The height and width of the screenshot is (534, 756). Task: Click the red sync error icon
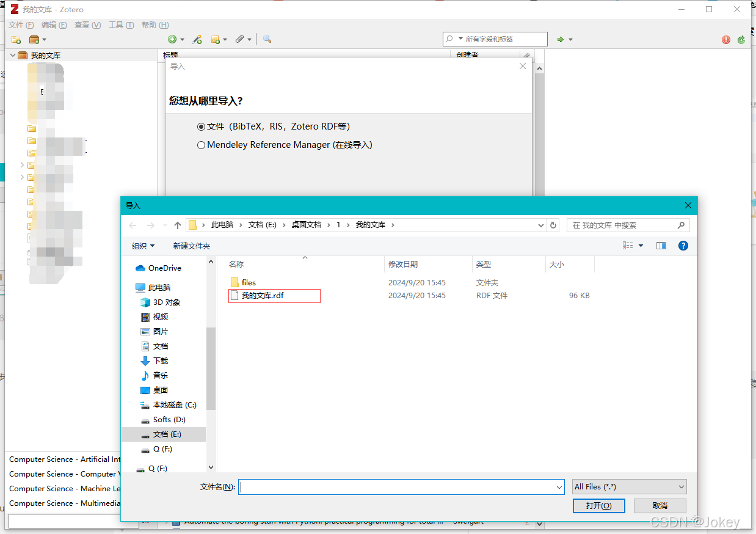pyautogui.click(x=726, y=40)
